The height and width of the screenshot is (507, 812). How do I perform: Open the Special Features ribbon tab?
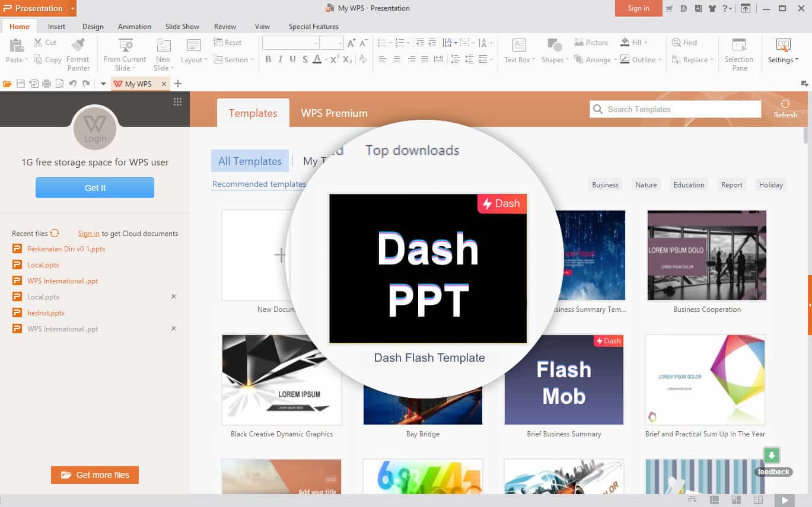point(314,26)
